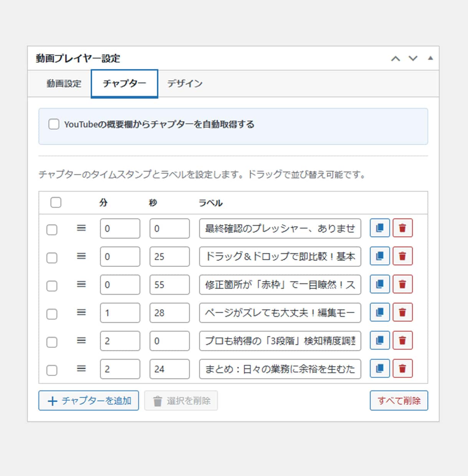The width and height of the screenshot is (468, 476).
Task: Click チャプターを追加 button
Action: click(89, 400)
